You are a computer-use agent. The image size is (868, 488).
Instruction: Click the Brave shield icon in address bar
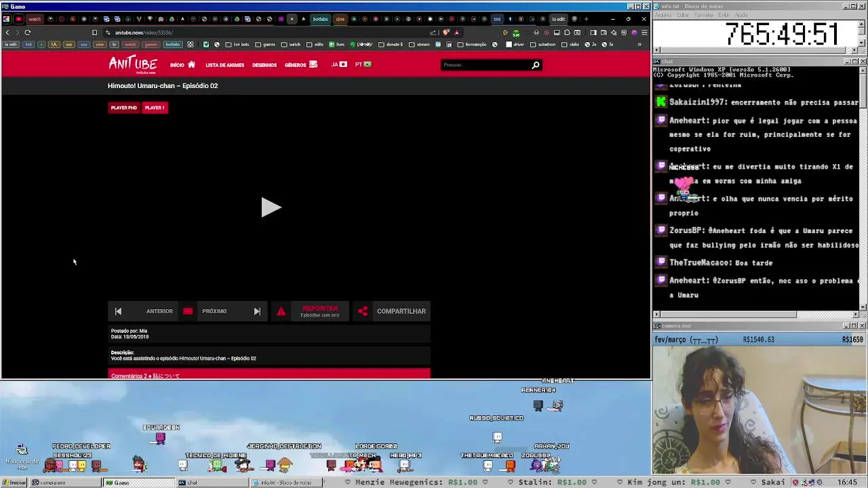pyautogui.click(x=446, y=33)
